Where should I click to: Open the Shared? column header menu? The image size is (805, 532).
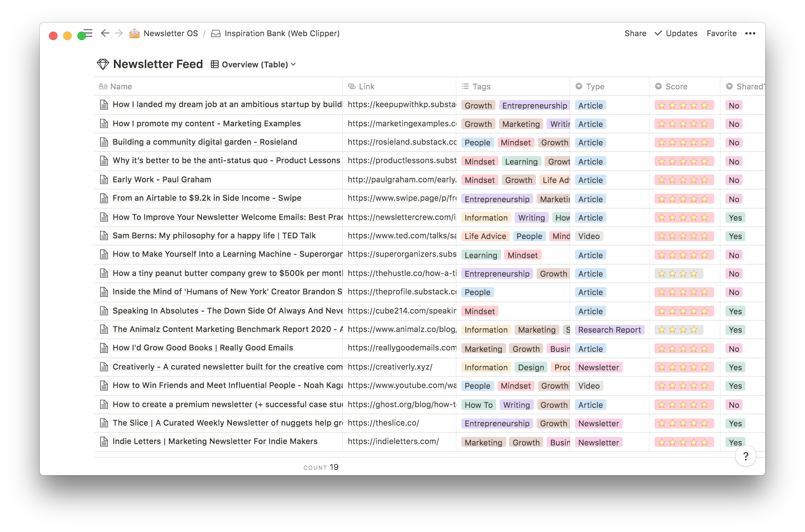pyautogui.click(x=743, y=86)
